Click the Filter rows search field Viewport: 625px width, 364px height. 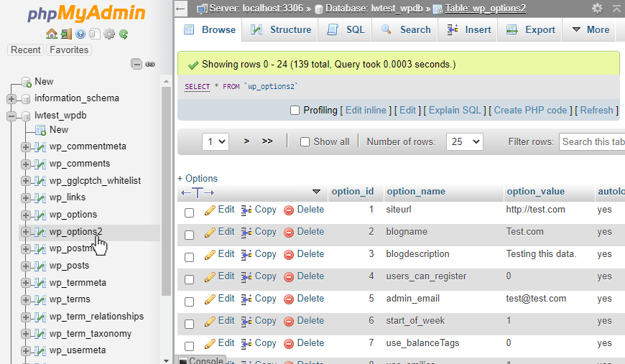592,141
